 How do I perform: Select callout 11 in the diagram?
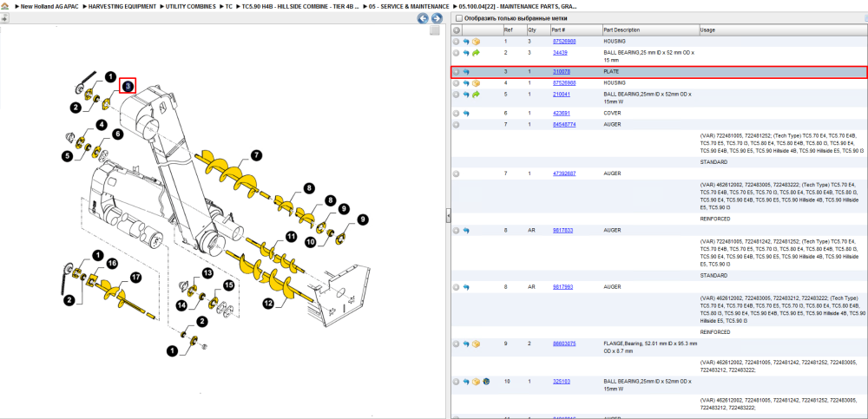291,236
